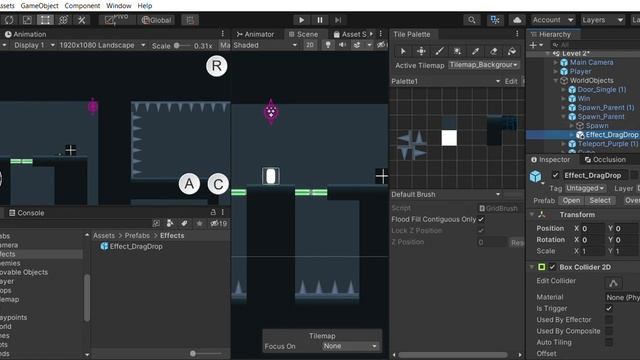Viewport: 640px width, 360px height.
Task: Open the GameObject menu
Action: pyautogui.click(x=39, y=6)
